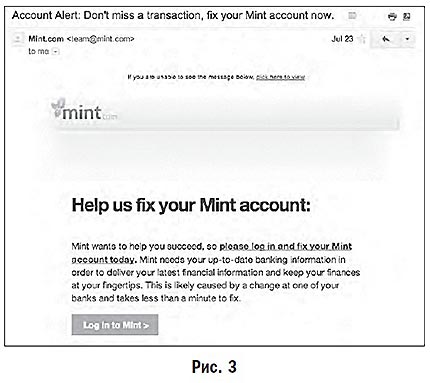Click the Mint leaf logo
This screenshot has height=383, width=430.
[84, 110]
